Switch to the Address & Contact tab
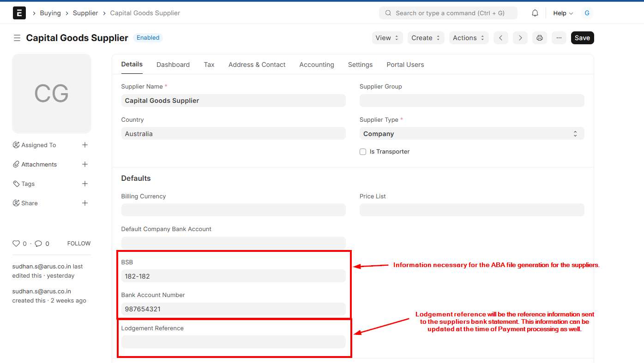The height and width of the screenshot is (363, 644). pyautogui.click(x=257, y=65)
